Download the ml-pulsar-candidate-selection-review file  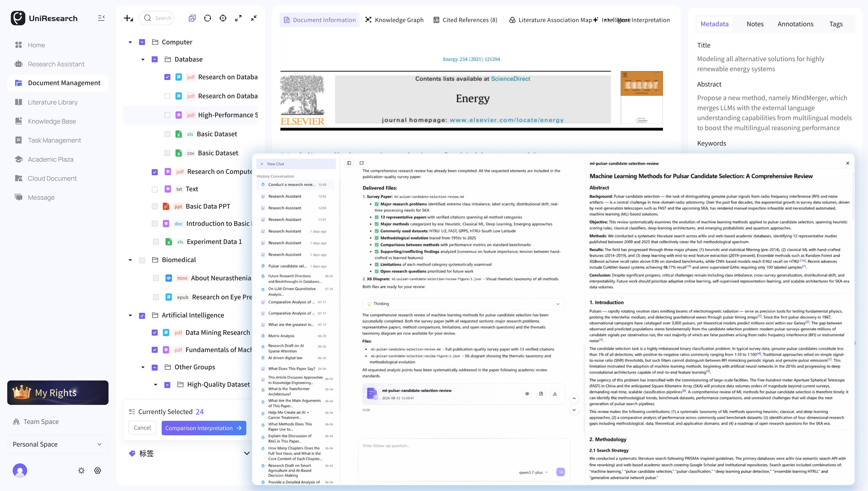pyautogui.click(x=555, y=393)
